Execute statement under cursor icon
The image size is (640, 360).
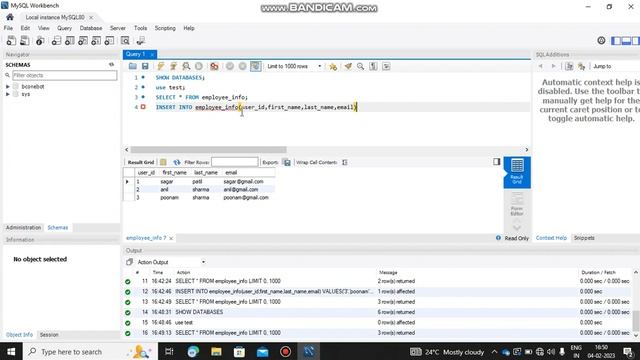tap(173, 66)
